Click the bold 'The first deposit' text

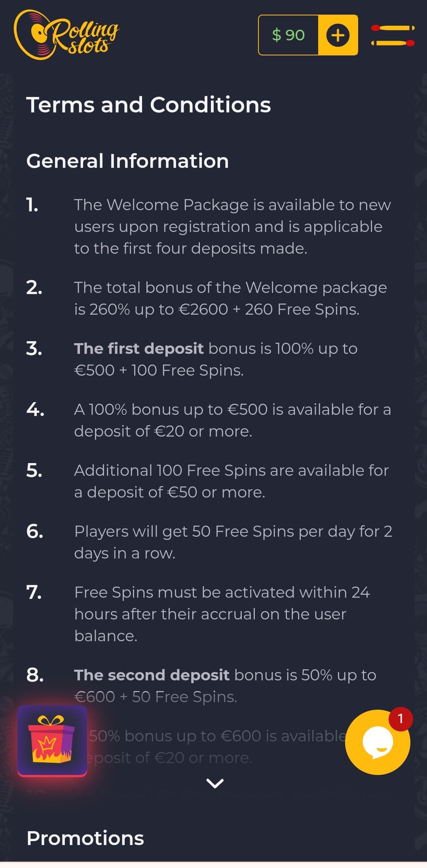[x=139, y=349]
